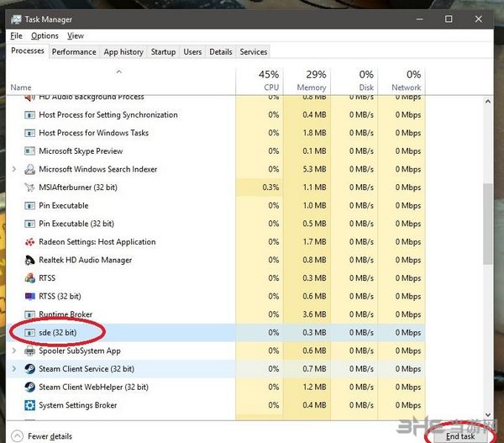The height and width of the screenshot is (443, 504).
Task: Expand the Microsoft Windows Search Indexer group
Action: tap(13, 169)
